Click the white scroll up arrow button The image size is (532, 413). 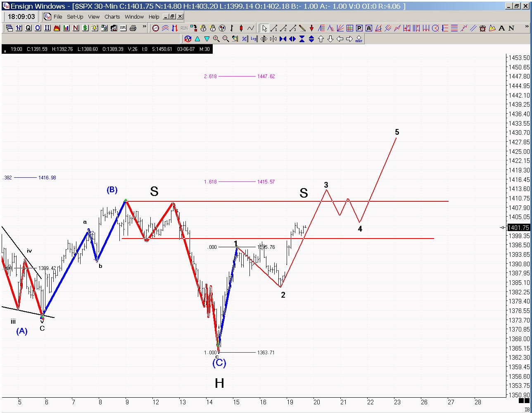click(x=321, y=39)
